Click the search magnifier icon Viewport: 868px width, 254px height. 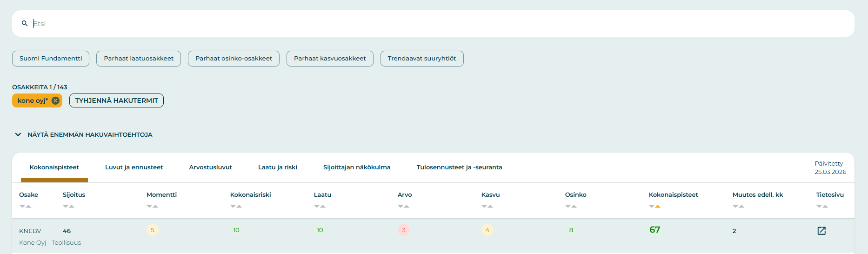25,23
